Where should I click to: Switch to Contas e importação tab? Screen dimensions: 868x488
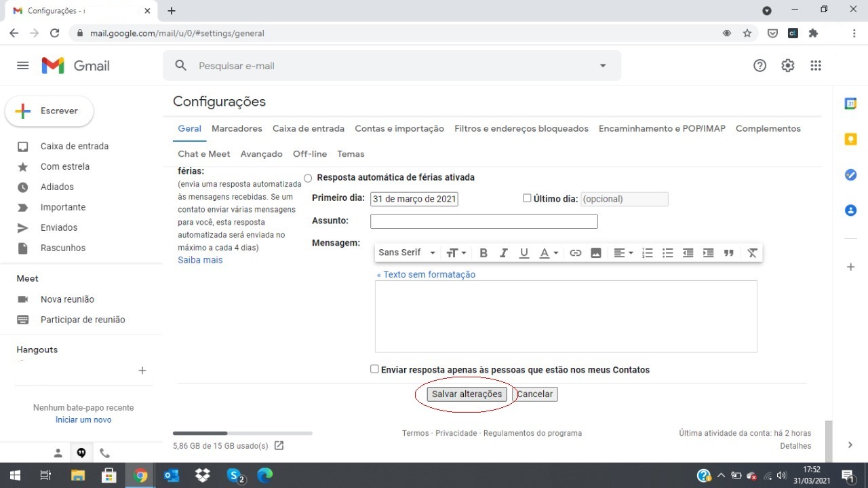pos(399,128)
